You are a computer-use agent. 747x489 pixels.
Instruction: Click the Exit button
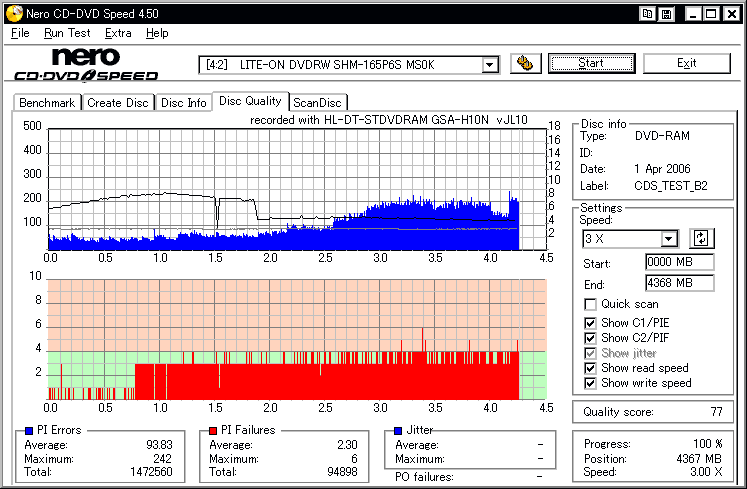click(x=686, y=63)
